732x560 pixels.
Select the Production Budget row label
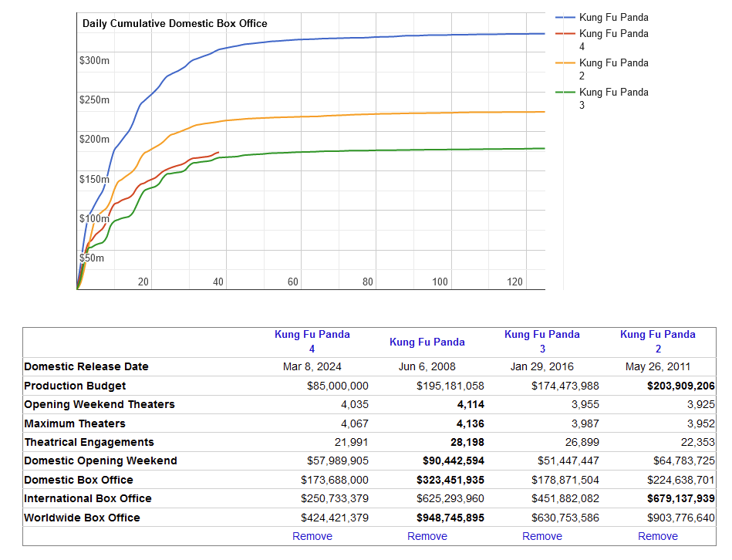75,386
